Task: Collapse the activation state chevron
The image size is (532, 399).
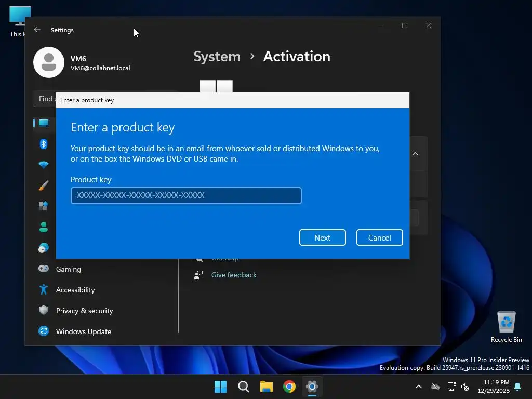Action: click(x=415, y=154)
